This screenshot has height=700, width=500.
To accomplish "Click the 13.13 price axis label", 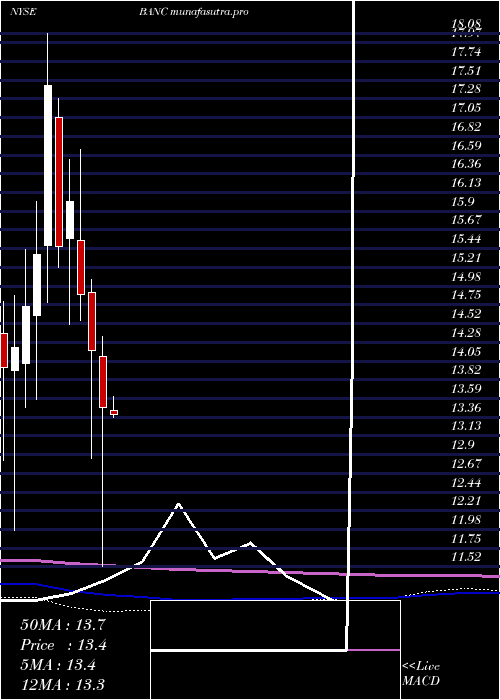I will pyautogui.click(x=466, y=425).
